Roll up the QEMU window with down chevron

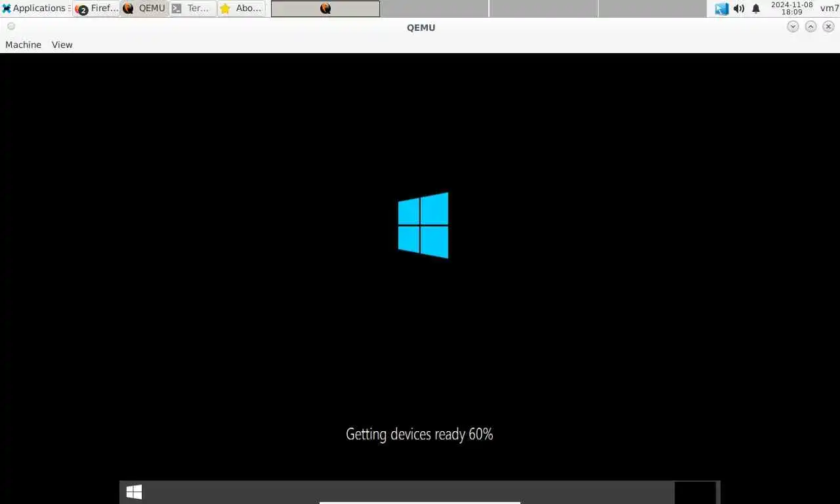pyautogui.click(x=793, y=26)
